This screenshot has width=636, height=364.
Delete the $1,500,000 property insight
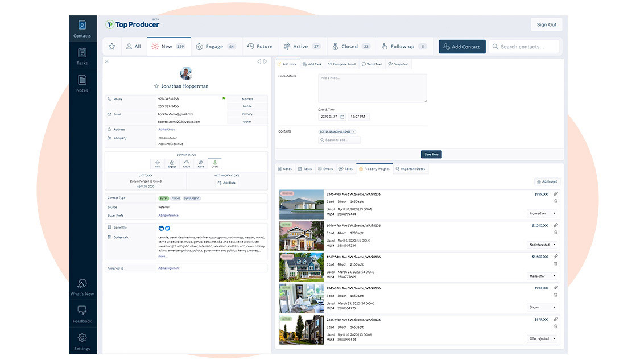tap(556, 263)
